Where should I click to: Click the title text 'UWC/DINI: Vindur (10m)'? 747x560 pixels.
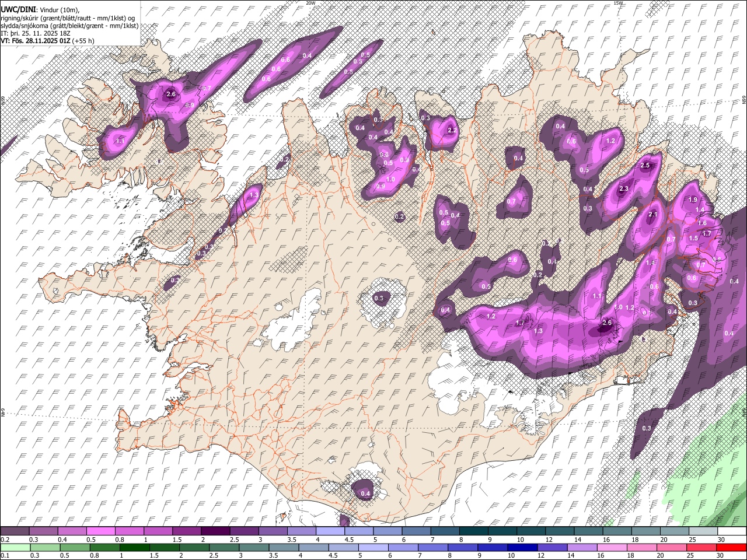(x=39, y=10)
